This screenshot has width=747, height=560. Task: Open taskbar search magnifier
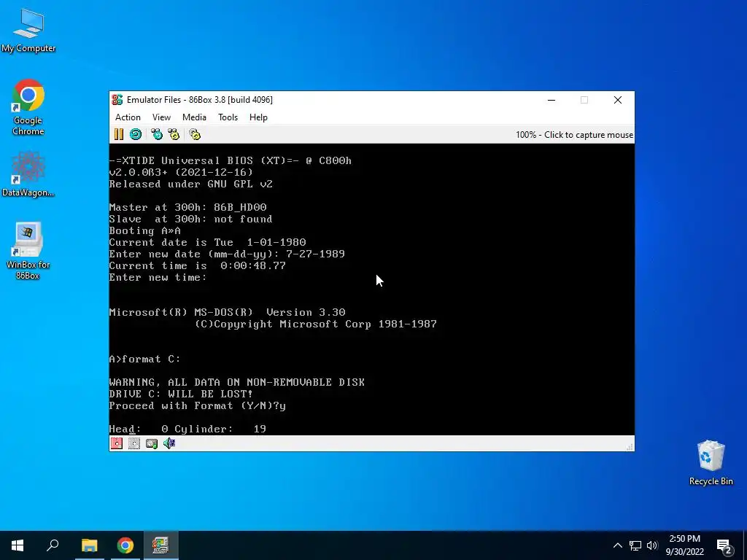pos(53,545)
